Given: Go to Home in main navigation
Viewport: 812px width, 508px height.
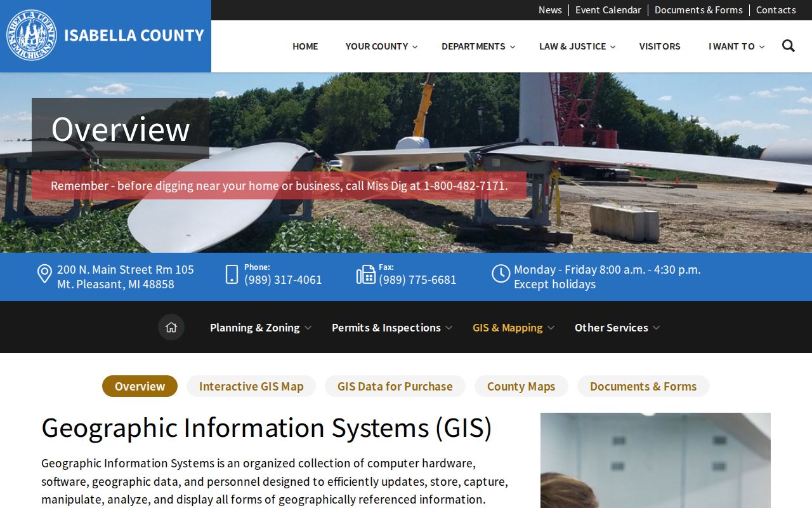Looking at the screenshot, I should click(305, 46).
